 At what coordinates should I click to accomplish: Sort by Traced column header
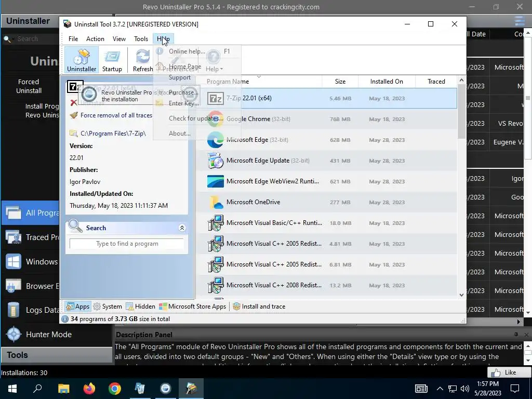pos(436,82)
